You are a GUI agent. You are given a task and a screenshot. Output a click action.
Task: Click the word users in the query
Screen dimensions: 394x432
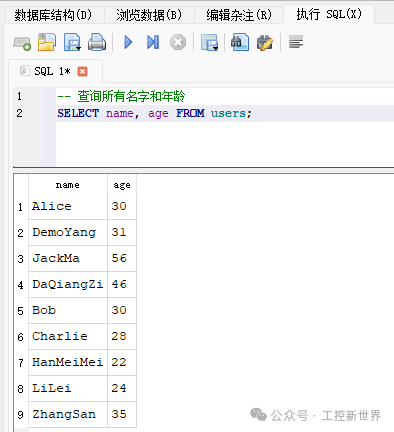click(x=228, y=113)
